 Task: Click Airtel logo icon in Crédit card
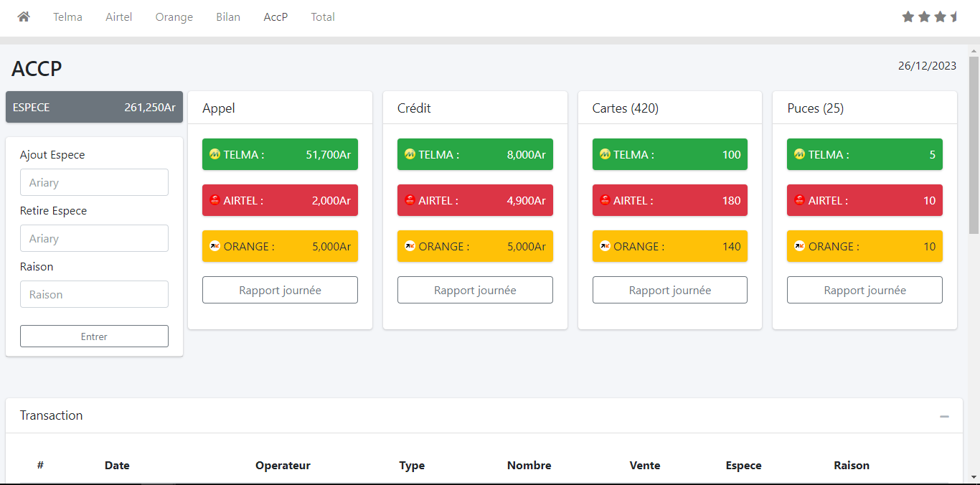tap(410, 200)
